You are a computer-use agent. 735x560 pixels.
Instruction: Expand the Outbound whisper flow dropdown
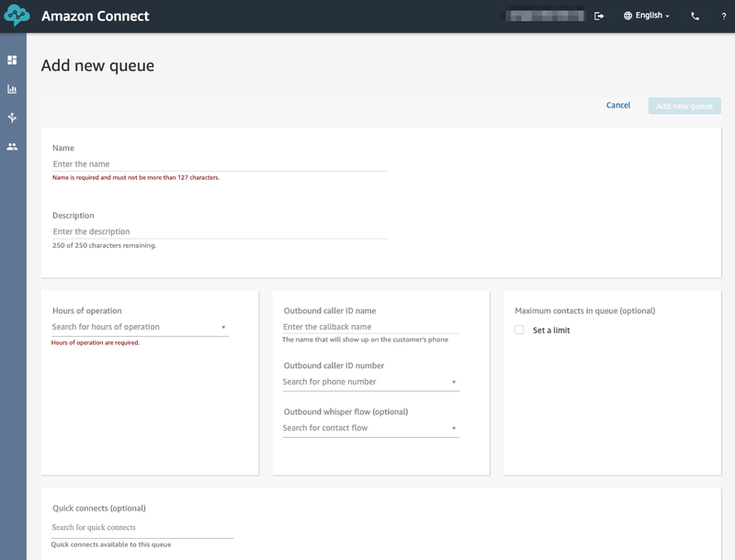[x=371, y=428]
